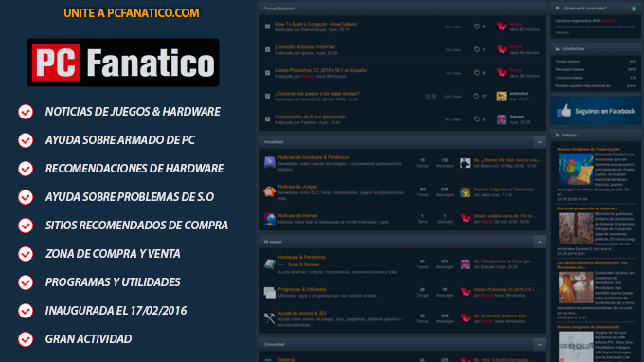Click topic status icon for 'Comparación de i5'
644x362 pixels.
(267, 119)
